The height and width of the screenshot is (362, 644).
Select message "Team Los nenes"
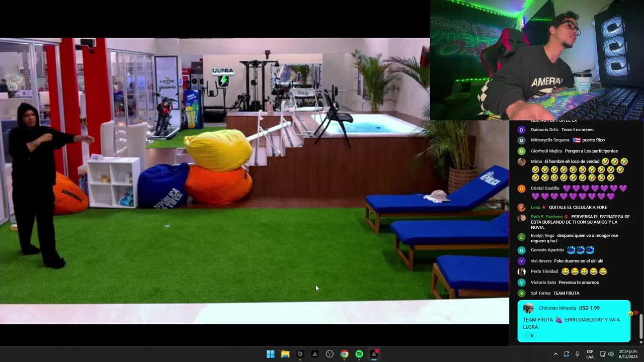point(577,130)
